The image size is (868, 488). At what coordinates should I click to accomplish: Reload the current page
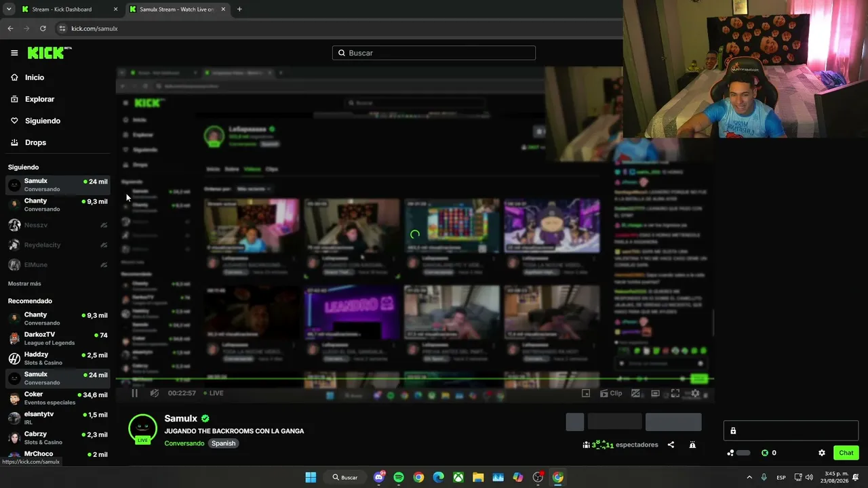tap(43, 28)
